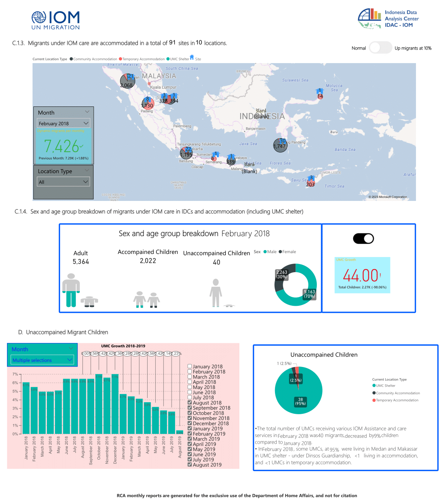This screenshot has width=445, height=504.
Task: Check the March 2018 checkbox
Action: coord(190,376)
